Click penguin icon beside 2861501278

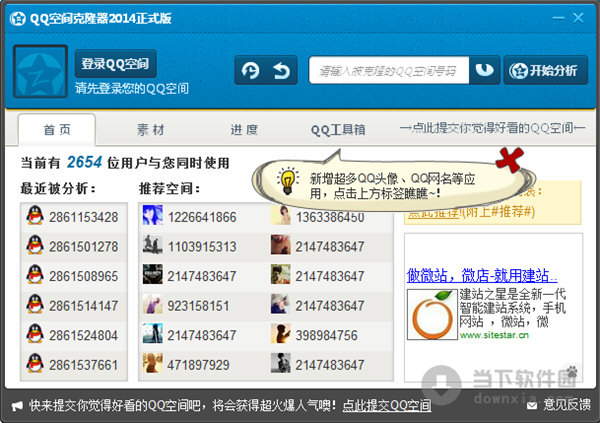[x=35, y=245]
